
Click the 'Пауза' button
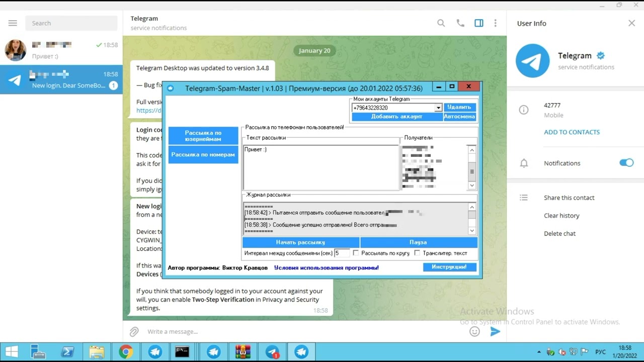click(418, 242)
